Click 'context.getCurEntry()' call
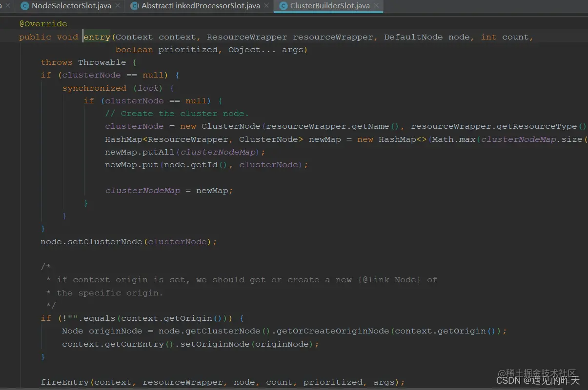Screen dimensions: 588x390 (x=118, y=344)
